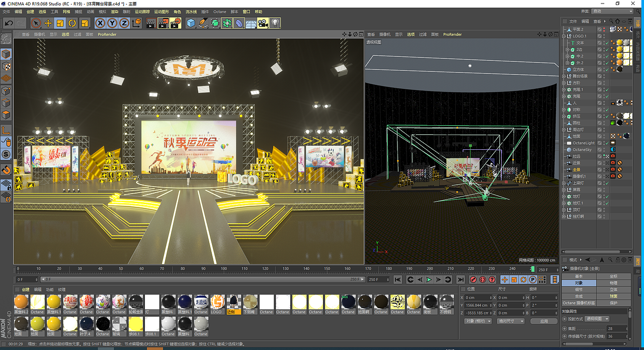
Task: Click the Undo arrow icon
Action: point(9,23)
